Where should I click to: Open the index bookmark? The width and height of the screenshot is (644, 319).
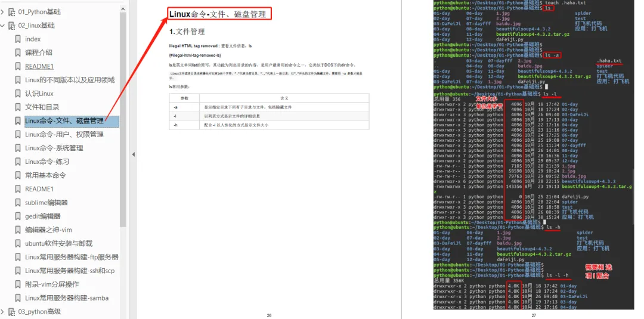(33, 39)
